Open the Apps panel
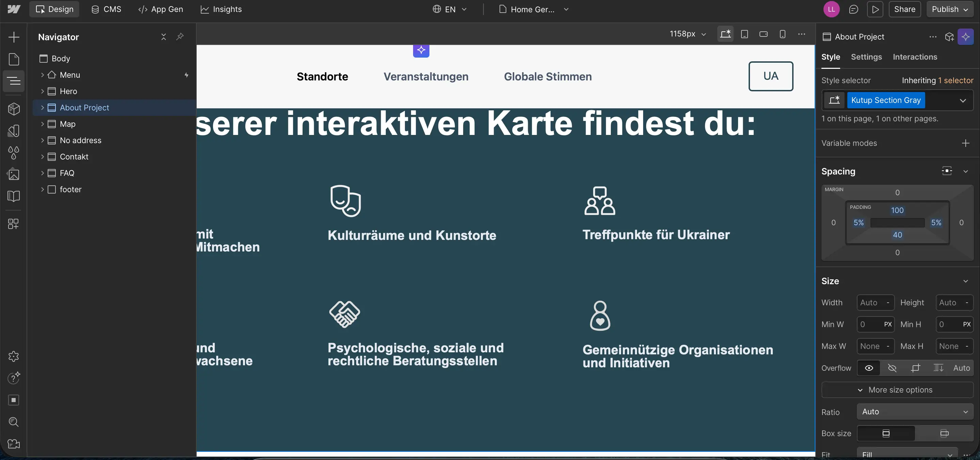Image resolution: width=980 pixels, height=460 pixels. point(14,224)
